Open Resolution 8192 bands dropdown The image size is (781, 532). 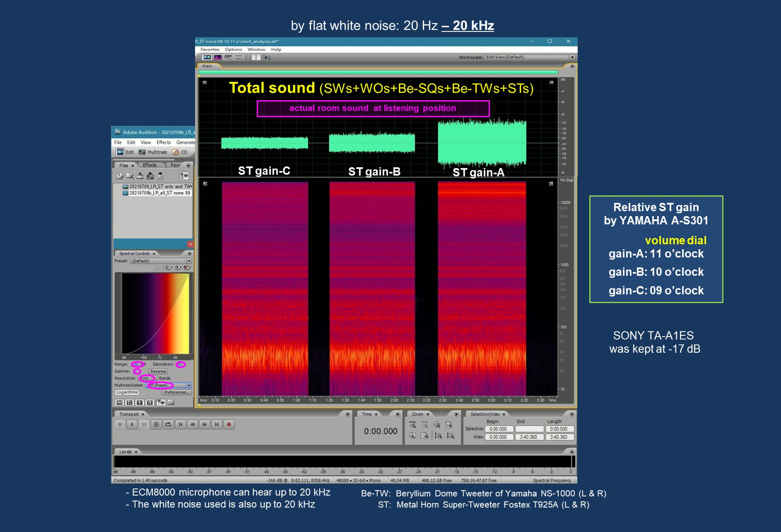coord(147,378)
